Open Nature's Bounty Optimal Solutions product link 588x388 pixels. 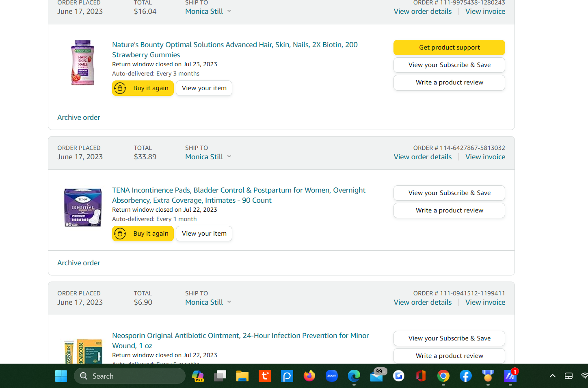pos(235,50)
